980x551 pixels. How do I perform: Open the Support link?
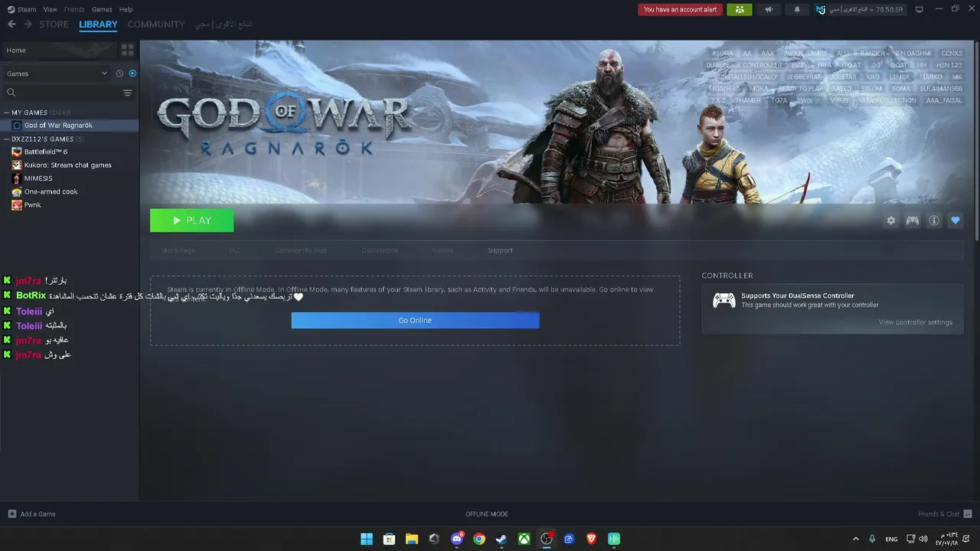500,250
